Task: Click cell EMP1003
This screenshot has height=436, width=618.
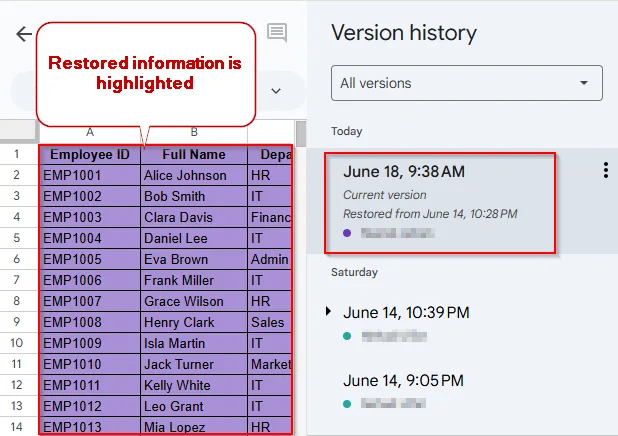Action: [x=90, y=217]
